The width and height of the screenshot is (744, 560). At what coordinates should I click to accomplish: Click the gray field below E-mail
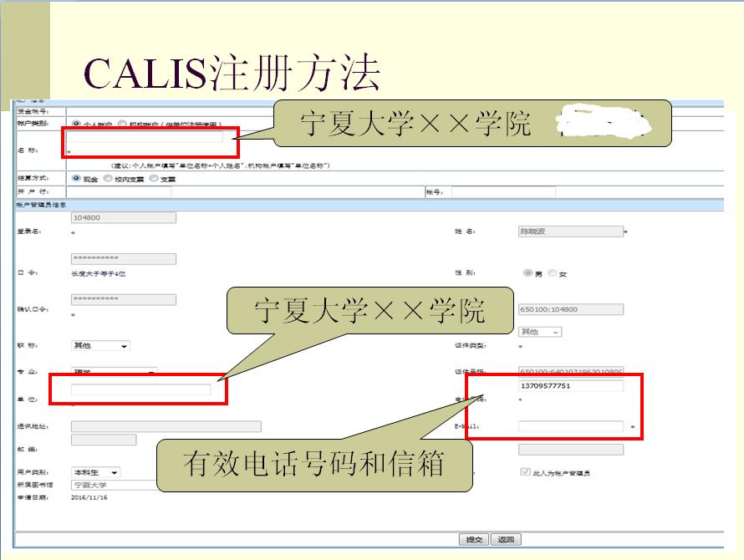(571, 450)
